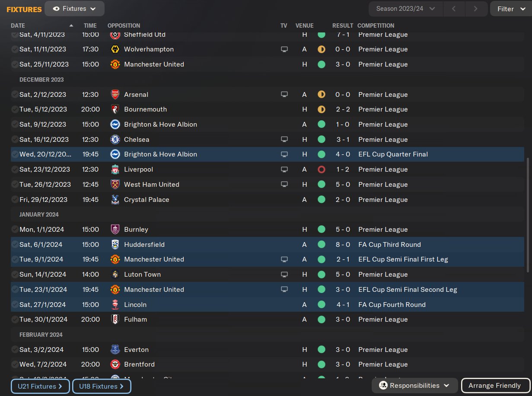Screen dimensions: 532x396
Task: Click the red loss indicator for Liverpool
Action: pos(321,169)
